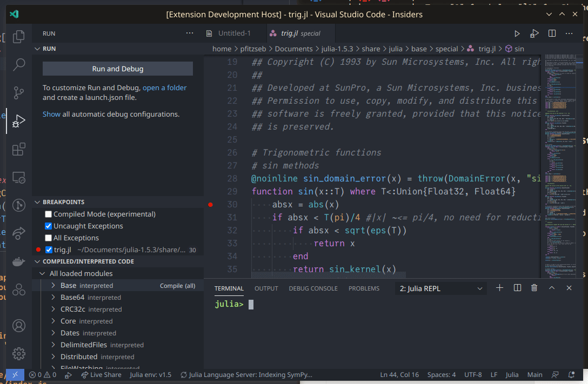Select the trig.jl editor tab
Viewport: 588px width, 384px height.
pyautogui.click(x=300, y=33)
